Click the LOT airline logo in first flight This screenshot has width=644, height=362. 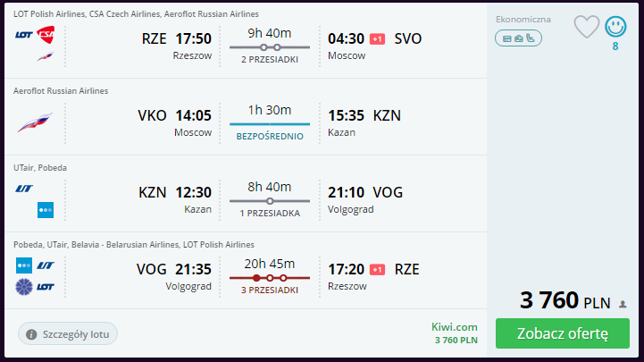point(24,35)
